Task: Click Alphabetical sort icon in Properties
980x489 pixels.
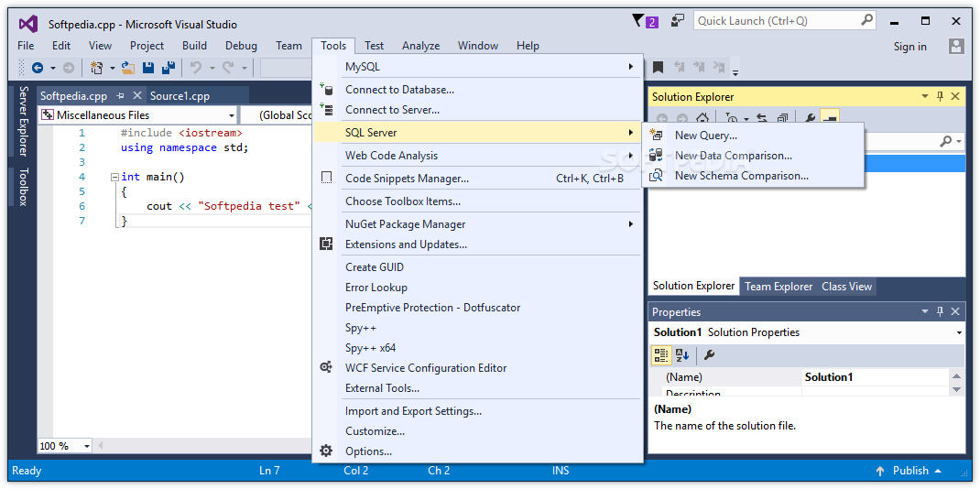Action: point(681,354)
